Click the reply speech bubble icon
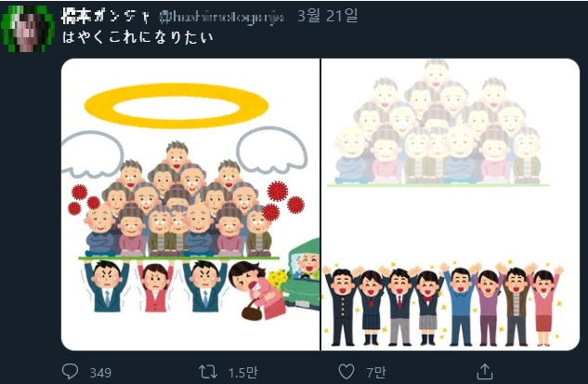This screenshot has height=384, width=588. (70, 372)
